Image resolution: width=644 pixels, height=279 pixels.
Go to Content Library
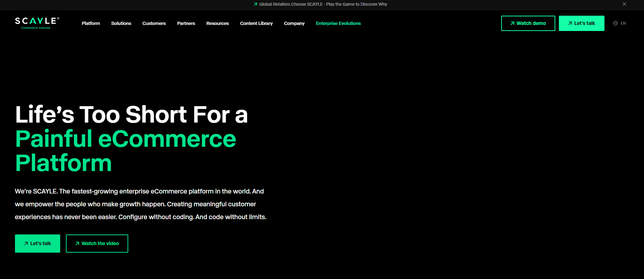256,23
